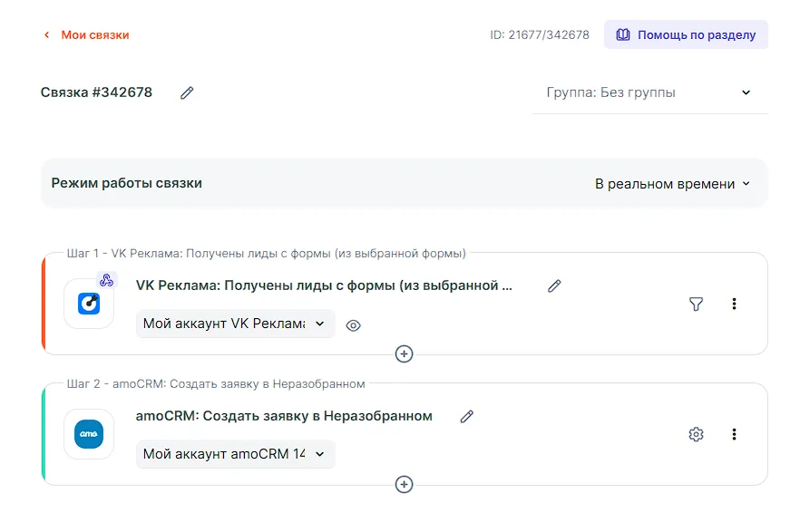Click the ID: 21677/342678 text
800x532 pixels.
540,35
